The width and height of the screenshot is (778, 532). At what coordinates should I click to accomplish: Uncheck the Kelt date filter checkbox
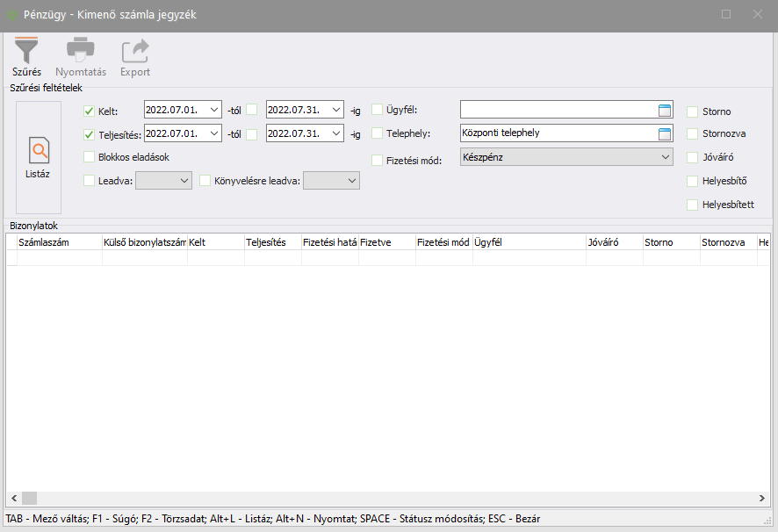click(89, 111)
